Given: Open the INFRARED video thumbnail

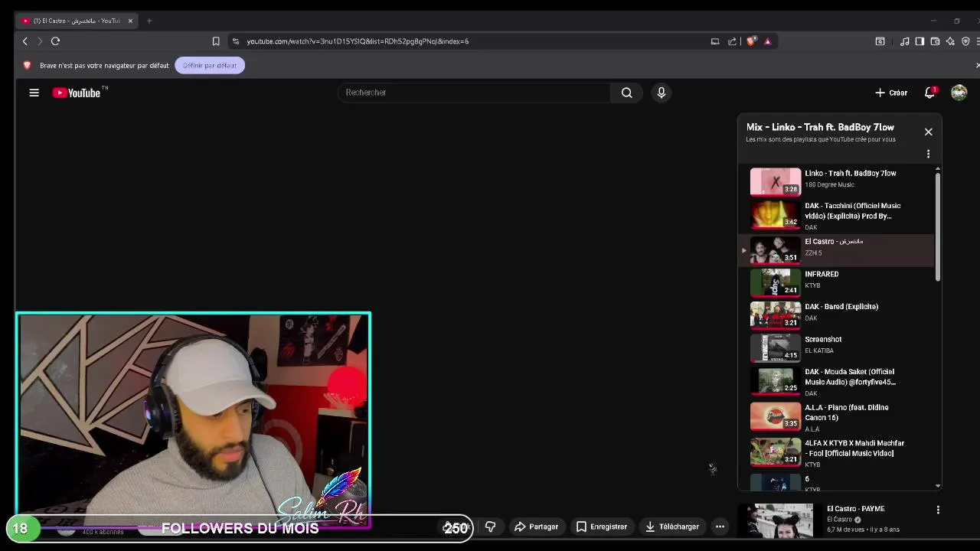Looking at the screenshot, I should coord(776,282).
